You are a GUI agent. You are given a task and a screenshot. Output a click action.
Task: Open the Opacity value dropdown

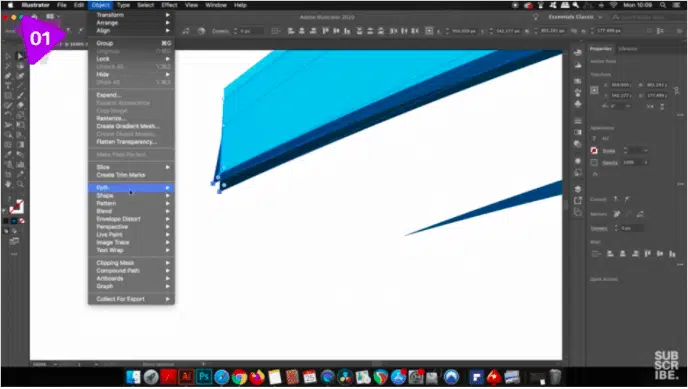tap(645, 162)
